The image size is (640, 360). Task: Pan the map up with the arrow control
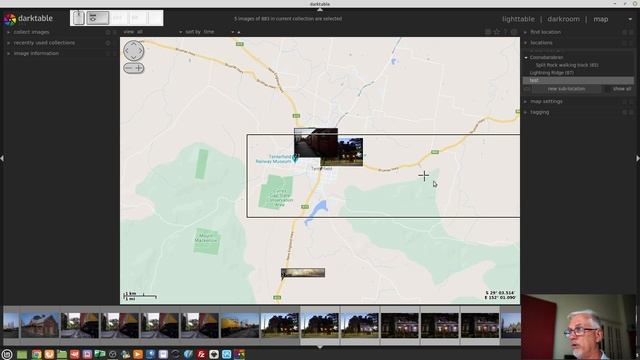pos(133,44)
